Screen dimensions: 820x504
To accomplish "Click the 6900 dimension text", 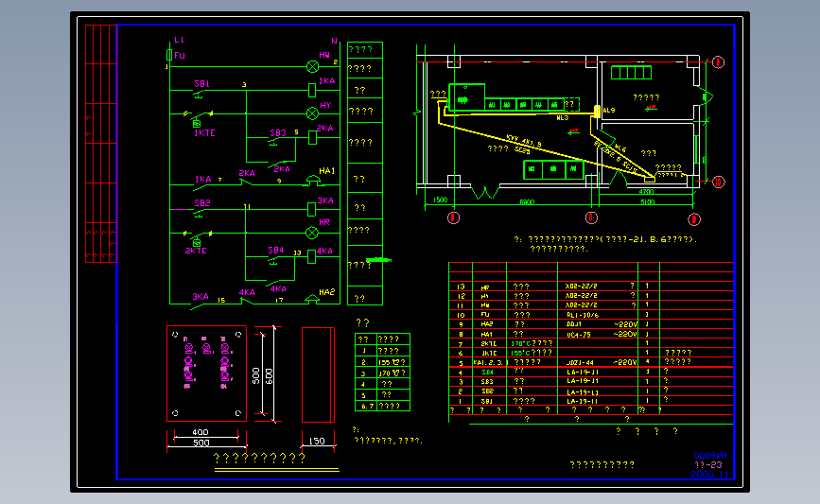I will click(527, 201).
